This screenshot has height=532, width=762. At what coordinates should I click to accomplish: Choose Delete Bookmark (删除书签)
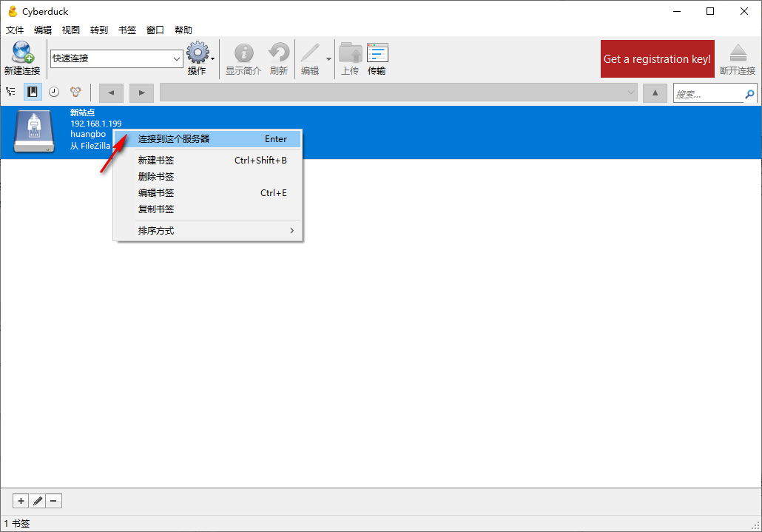point(207,176)
